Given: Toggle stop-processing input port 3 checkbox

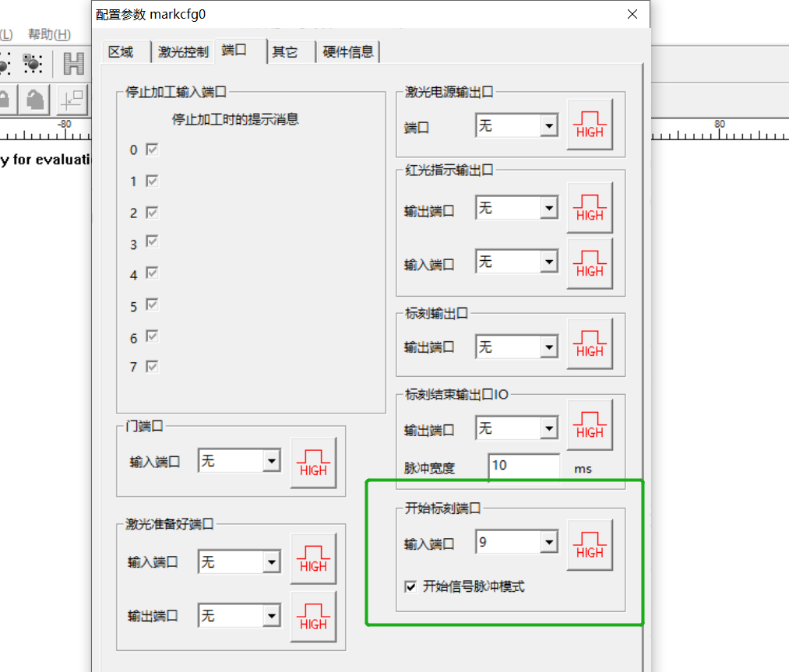Looking at the screenshot, I should [152, 241].
